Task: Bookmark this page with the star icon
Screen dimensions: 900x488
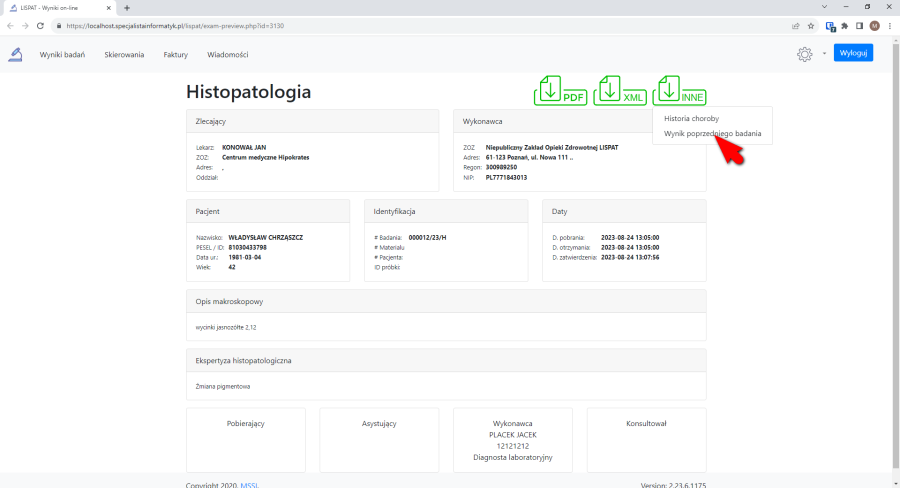Action: pyautogui.click(x=811, y=26)
